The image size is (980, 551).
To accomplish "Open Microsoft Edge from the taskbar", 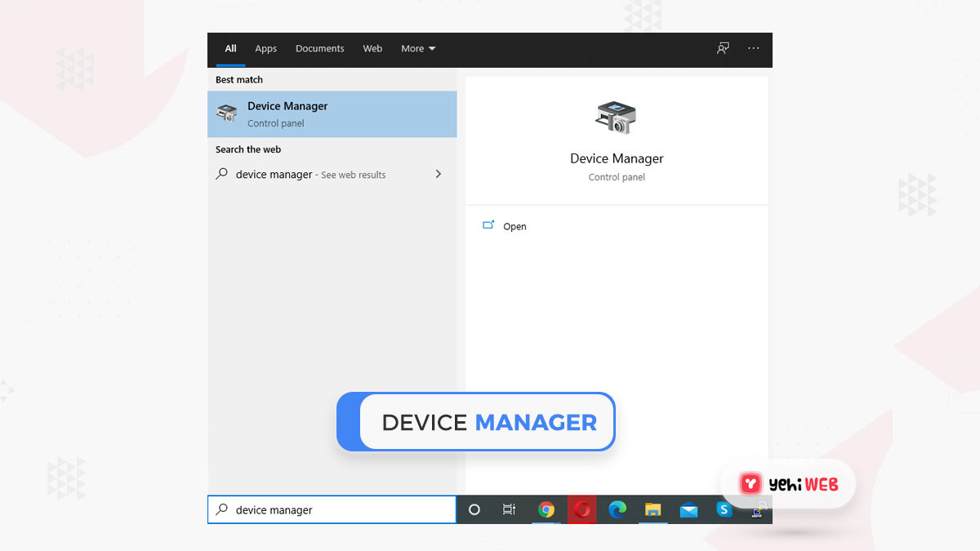I will click(x=617, y=509).
